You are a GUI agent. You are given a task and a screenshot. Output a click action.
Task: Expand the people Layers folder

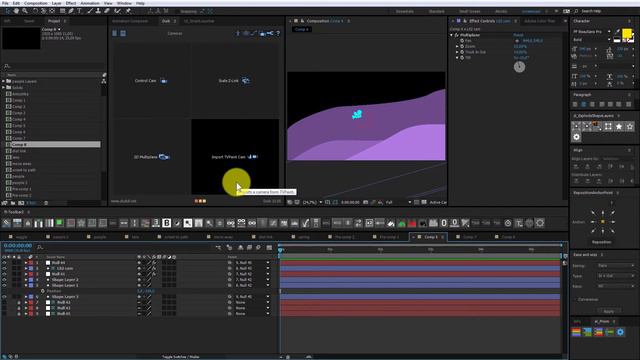click(4, 81)
